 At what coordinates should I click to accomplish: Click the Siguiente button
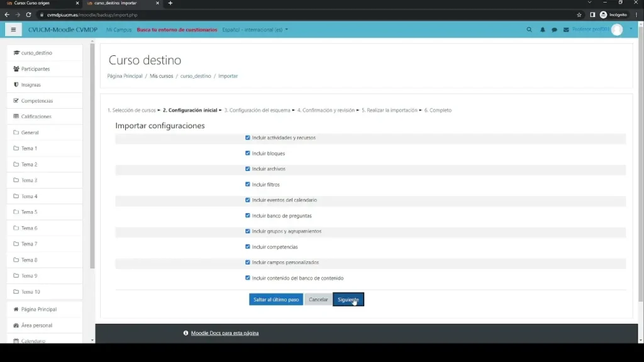(348, 300)
